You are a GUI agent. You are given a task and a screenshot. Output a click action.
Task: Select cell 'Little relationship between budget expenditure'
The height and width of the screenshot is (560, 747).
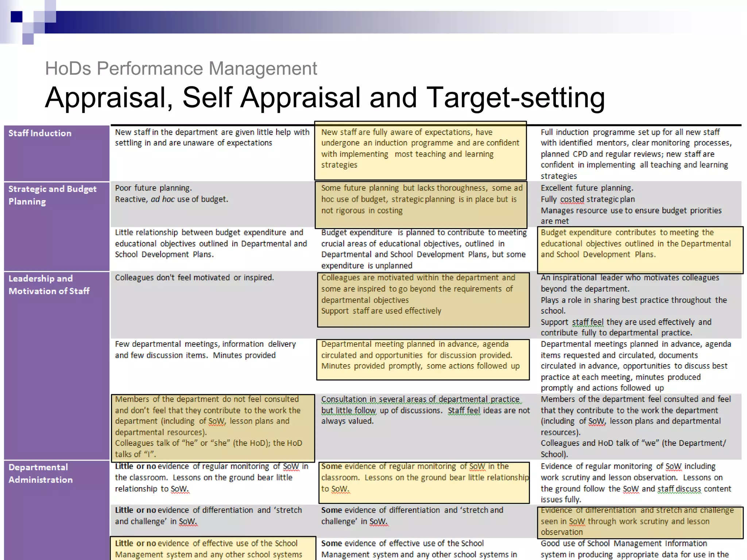point(212,249)
